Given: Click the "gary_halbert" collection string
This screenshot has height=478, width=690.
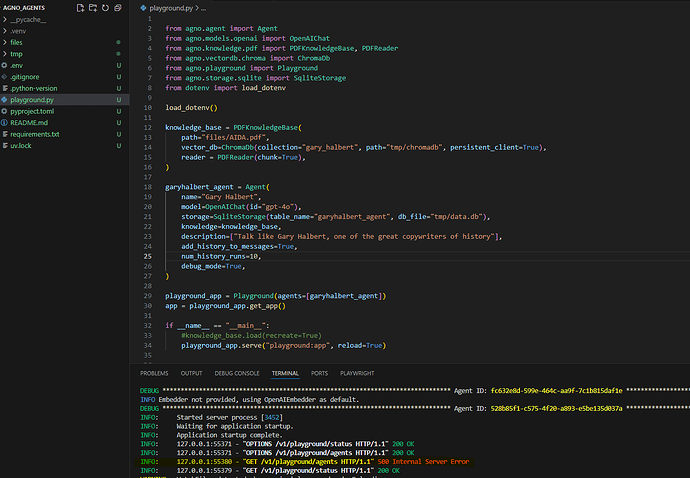Looking at the screenshot, I should tap(330, 147).
